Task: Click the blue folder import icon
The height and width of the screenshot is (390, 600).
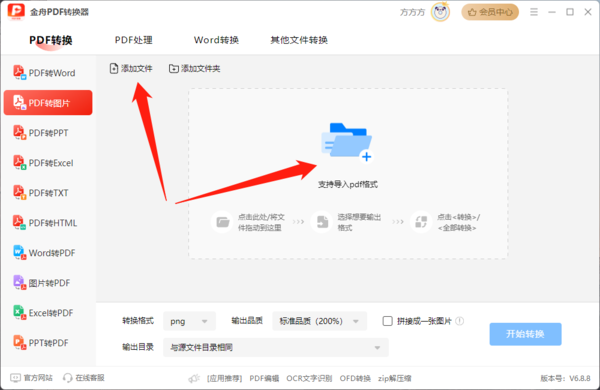Action: (x=347, y=142)
